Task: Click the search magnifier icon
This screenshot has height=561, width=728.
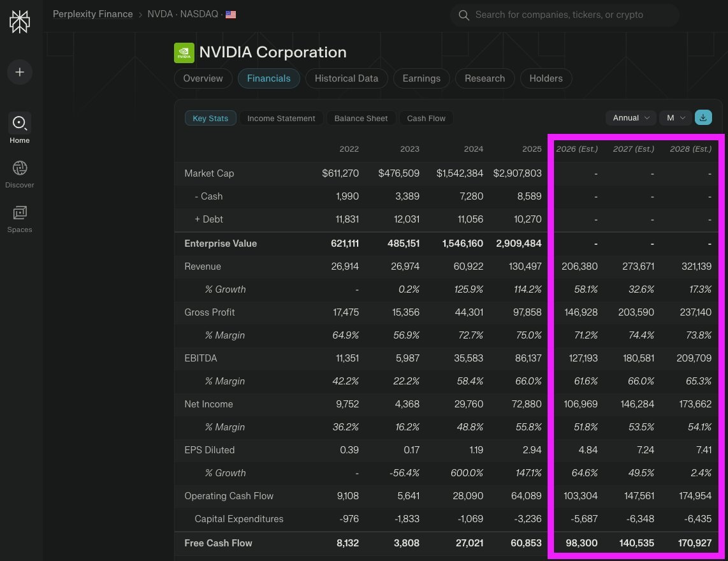Action: click(463, 15)
